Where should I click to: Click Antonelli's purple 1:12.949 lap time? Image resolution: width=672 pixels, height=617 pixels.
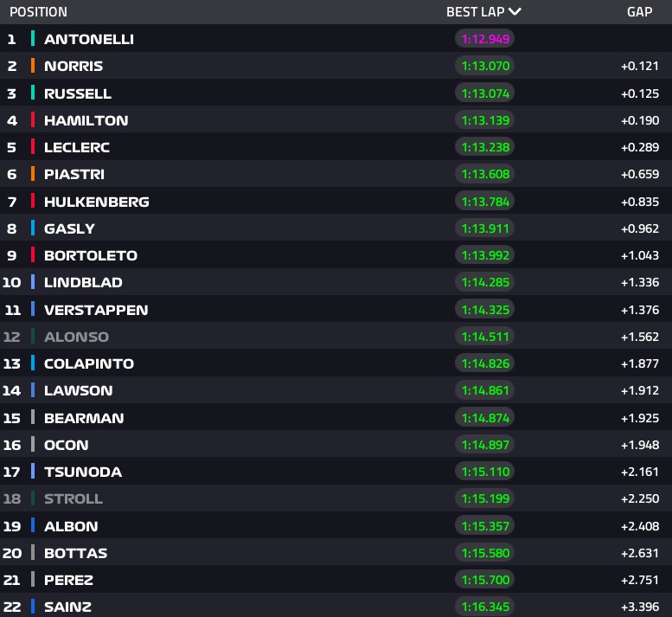pyautogui.click(x=484, y=39)
